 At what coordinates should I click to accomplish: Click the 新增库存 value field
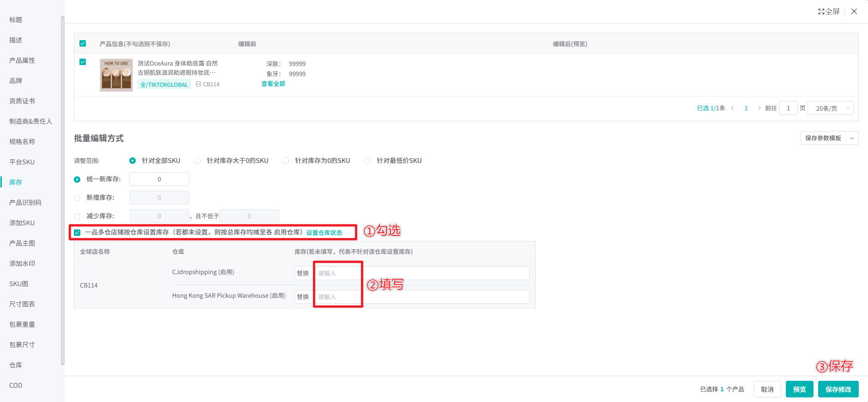point(159,198)
